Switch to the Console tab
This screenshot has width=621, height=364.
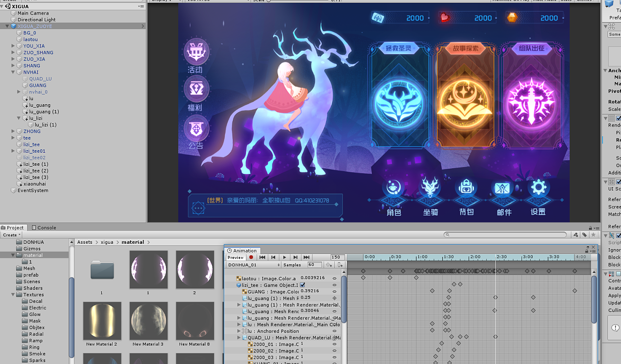pos(44,227)
